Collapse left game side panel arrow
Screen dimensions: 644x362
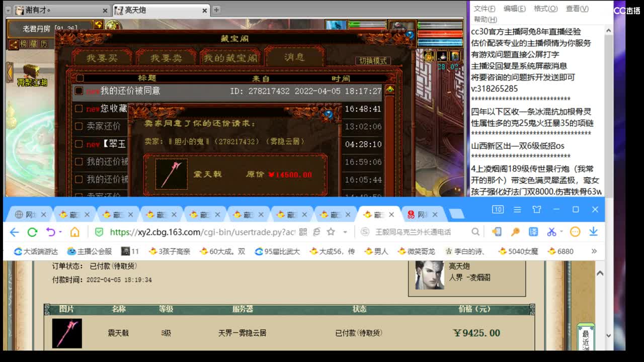pos(9,72)
